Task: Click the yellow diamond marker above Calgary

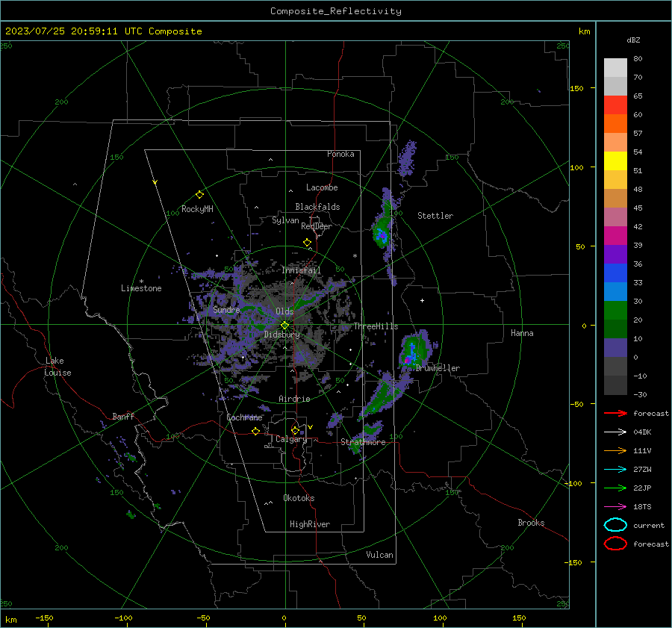Action: click(295, 430)
